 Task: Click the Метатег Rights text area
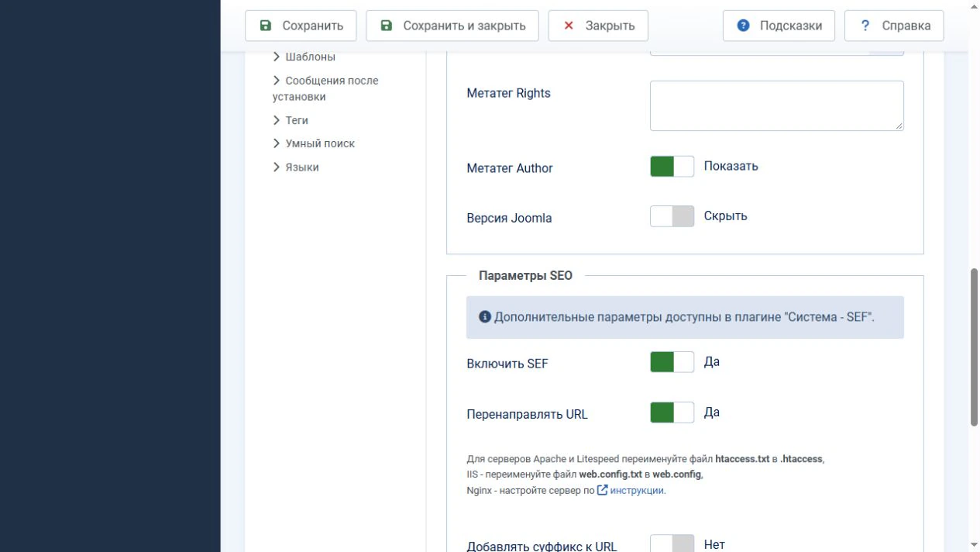(777, 105)
